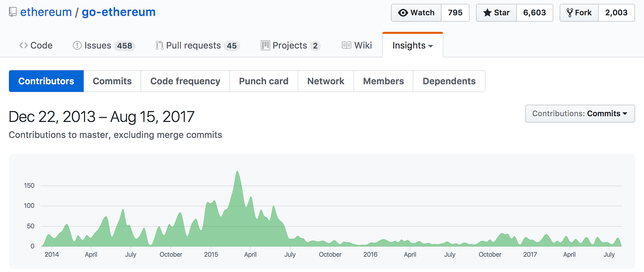Click the Wiki book icon
Screen dimensions: 644x272
(x=346, y=45)
